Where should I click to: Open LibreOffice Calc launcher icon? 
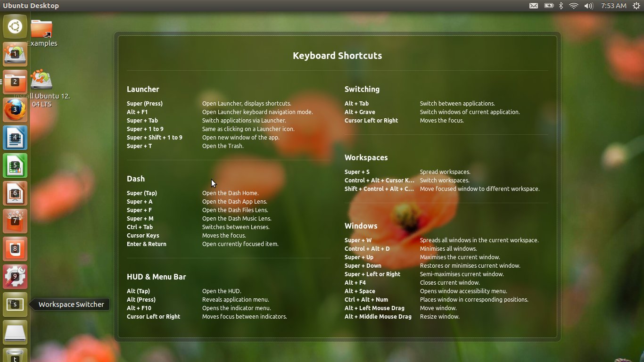[x=15, y=165]
